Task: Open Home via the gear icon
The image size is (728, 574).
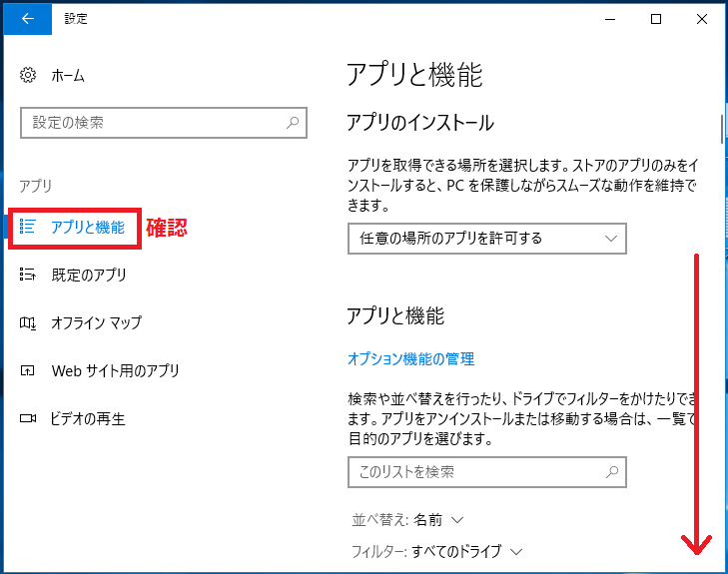Action: pos(28,75)
